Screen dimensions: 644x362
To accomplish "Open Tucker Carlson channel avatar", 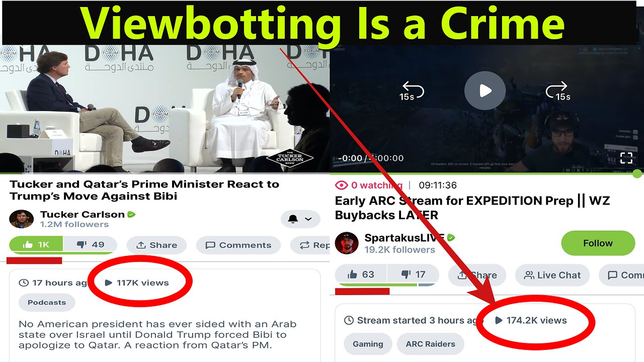I will (x=21, y=219).
